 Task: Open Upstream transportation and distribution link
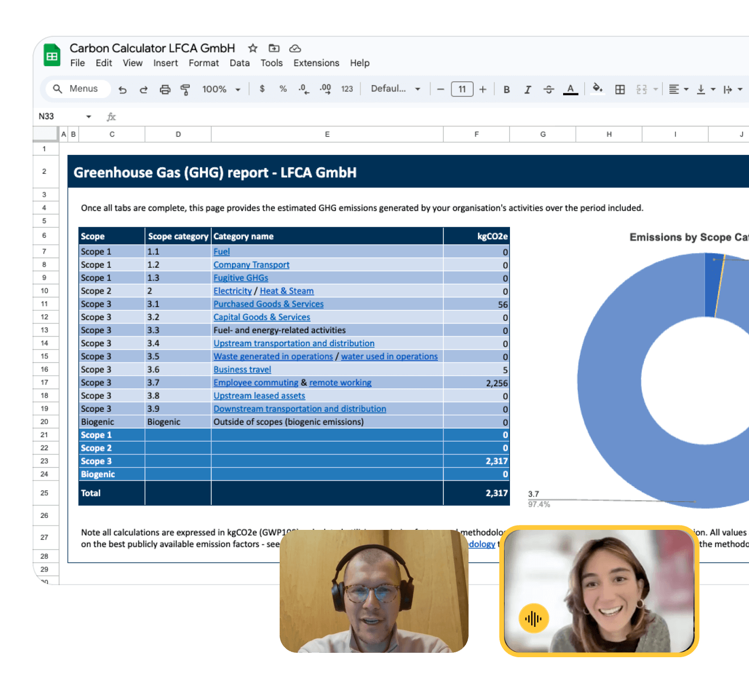pyautogui.click(x=294, y=343)
